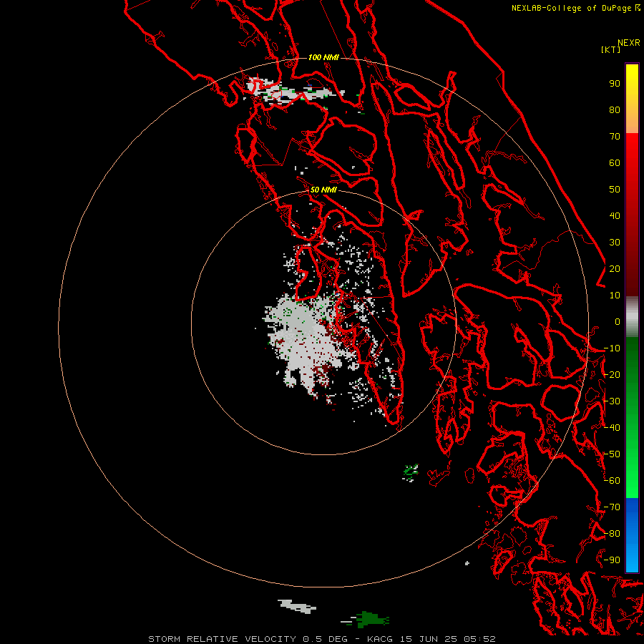Click the 50 NMI range ring label
Screen dimensions: 644x644
[x=323, y=190]
